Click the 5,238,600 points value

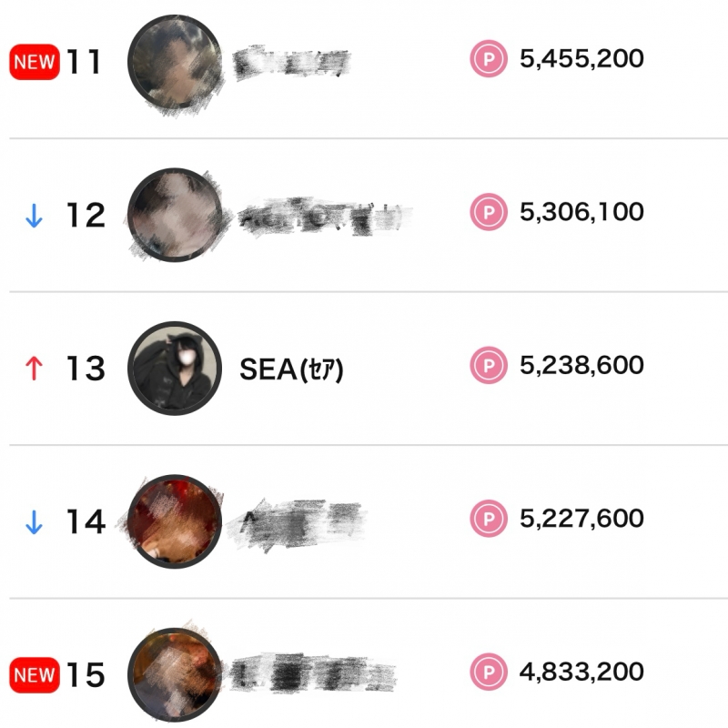point(581,365)
